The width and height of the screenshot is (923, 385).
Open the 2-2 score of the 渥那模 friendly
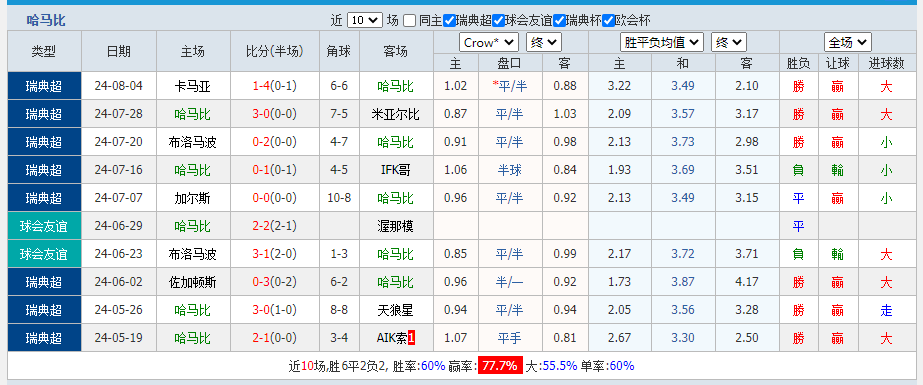pos(261,226)
